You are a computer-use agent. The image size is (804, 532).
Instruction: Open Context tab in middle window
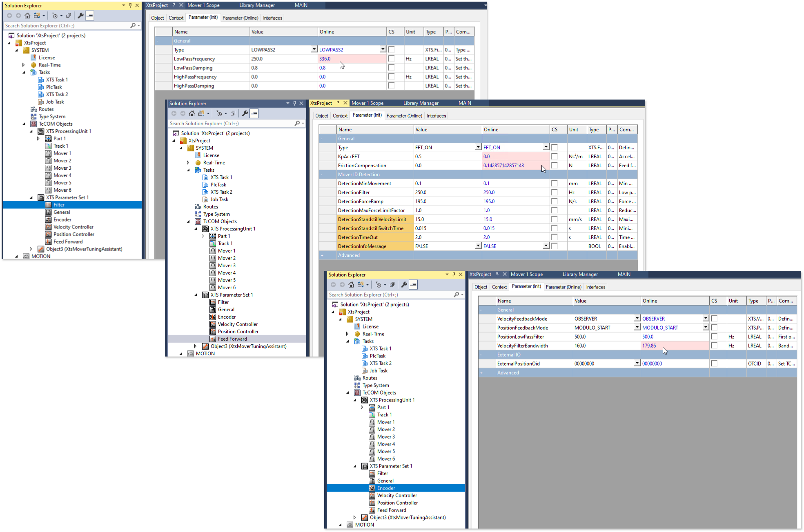[340, 116]
